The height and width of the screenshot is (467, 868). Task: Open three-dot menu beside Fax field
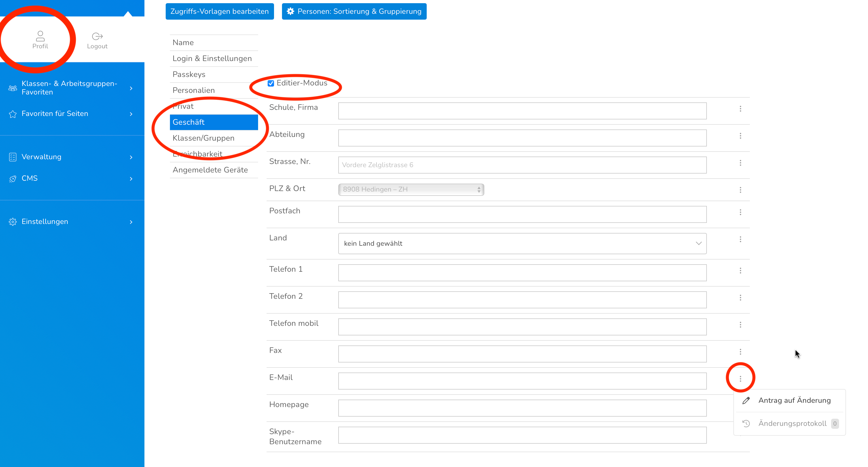click(x=740, y=352)
